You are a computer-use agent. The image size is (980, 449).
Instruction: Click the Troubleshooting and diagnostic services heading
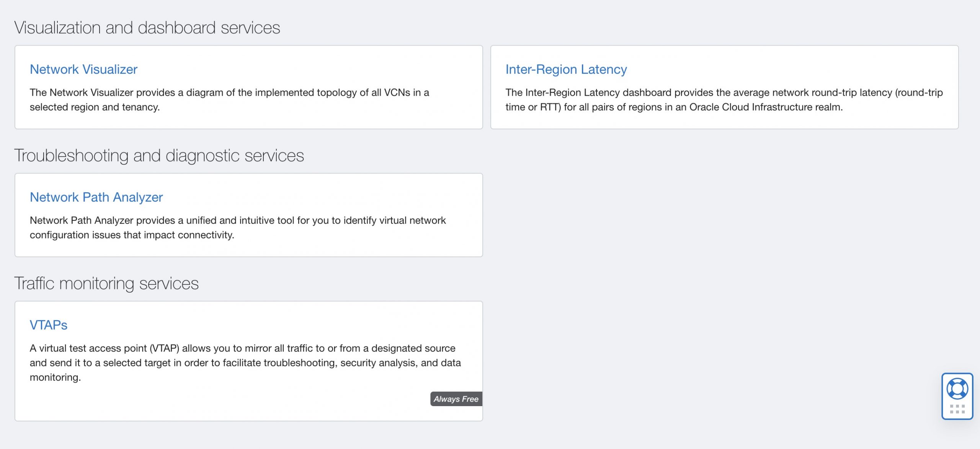pos(160,155)
